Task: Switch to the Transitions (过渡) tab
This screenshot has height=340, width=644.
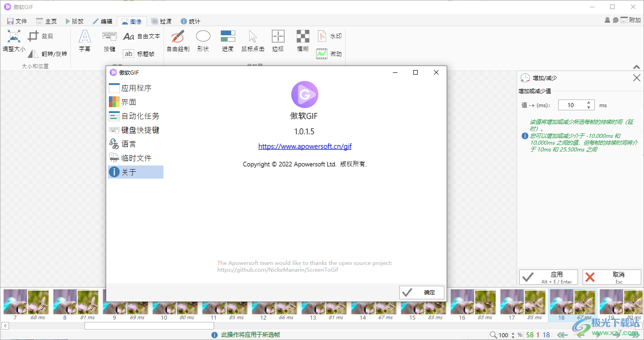Action: [x=161, y=21]
